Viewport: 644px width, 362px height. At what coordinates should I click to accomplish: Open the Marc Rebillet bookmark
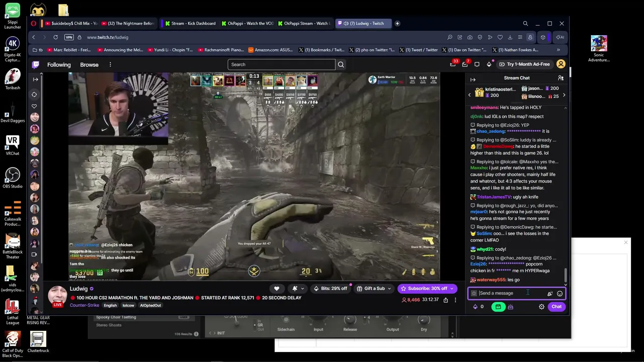click(x=68, y=50)
